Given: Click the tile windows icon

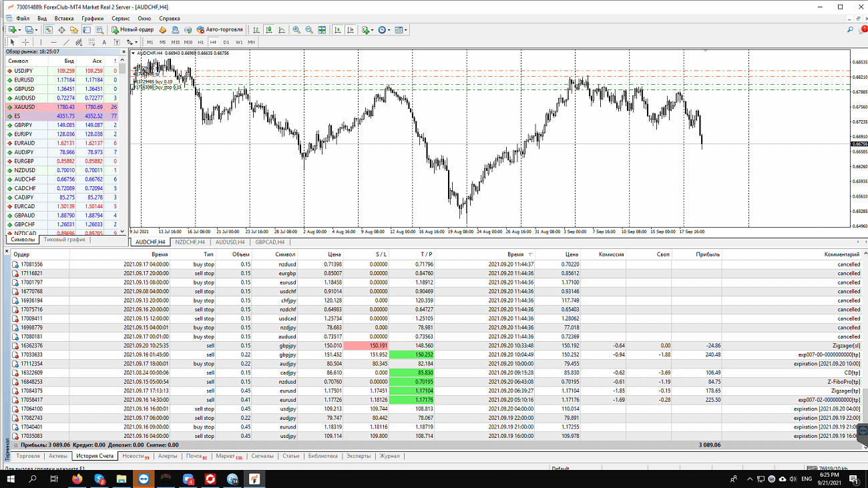Looking at the screenshot, I should (x=322, y=30).
